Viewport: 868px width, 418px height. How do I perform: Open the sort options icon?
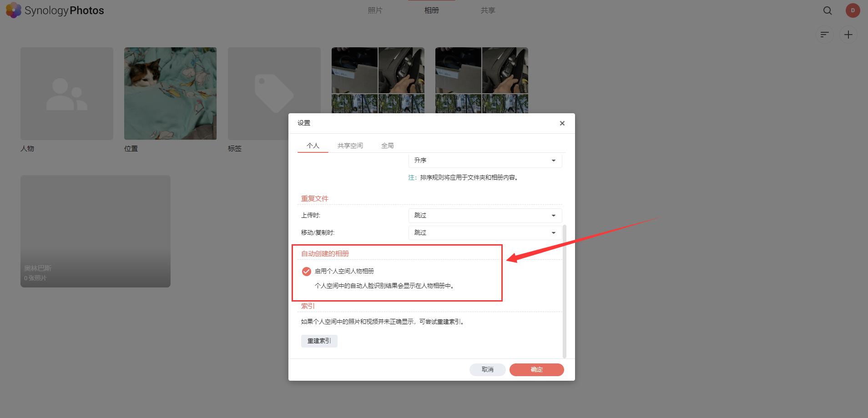coord(825,35)
